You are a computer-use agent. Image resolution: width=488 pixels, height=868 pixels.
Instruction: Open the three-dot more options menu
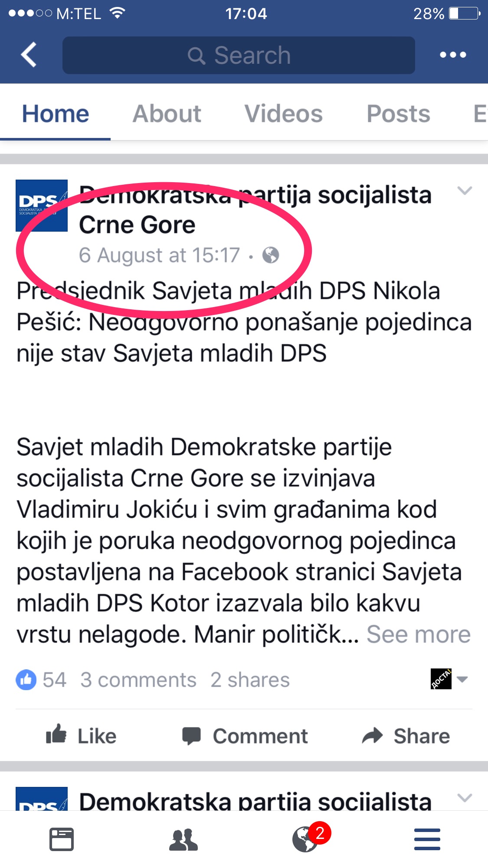pos(453,55)
